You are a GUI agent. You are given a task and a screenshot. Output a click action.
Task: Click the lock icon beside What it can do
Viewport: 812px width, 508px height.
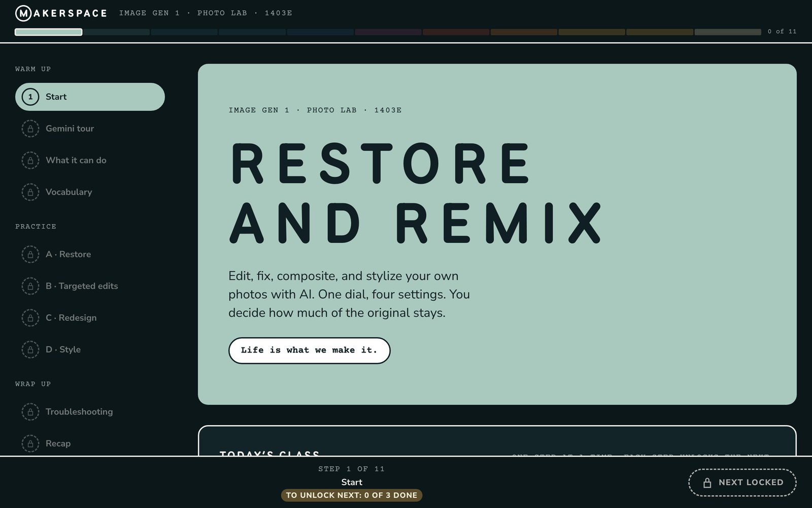(x=30, y=160)
